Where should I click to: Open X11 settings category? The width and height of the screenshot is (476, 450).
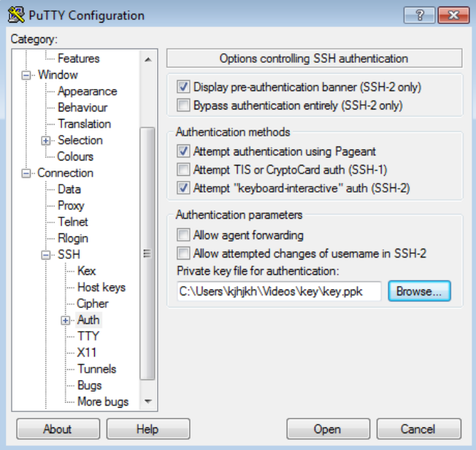pos(87,353)
